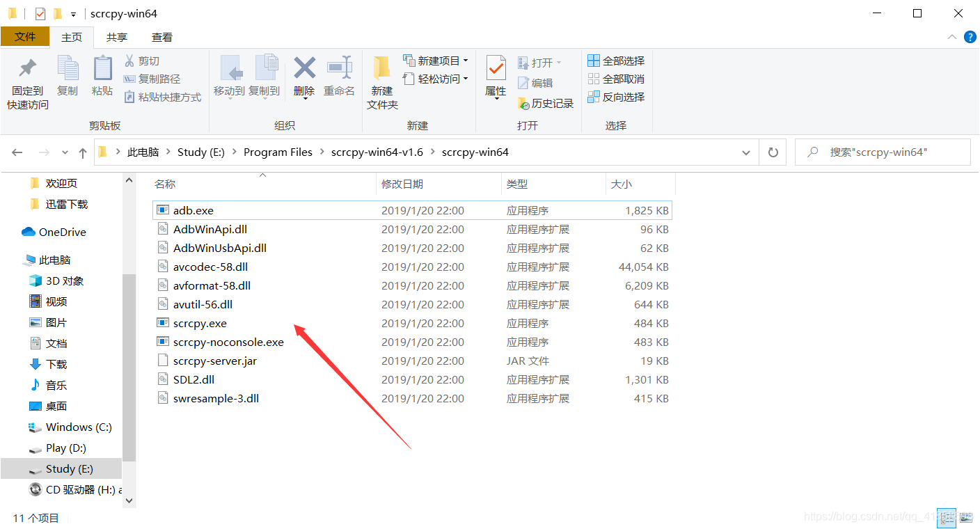Open Move to (移动到) menu
This screenshot has height=529, width=980.
tap(229, 77)
